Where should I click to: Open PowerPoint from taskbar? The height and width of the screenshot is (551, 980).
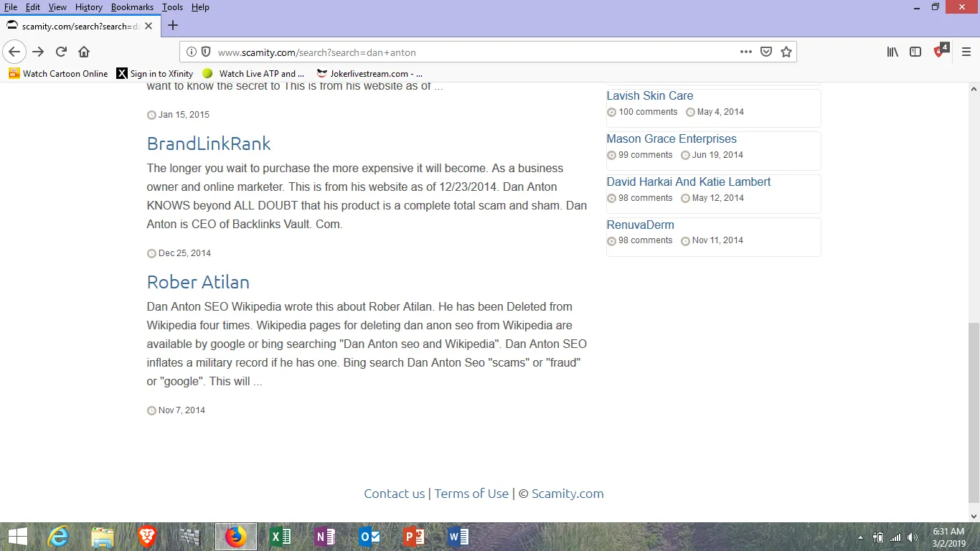point(414,537)
